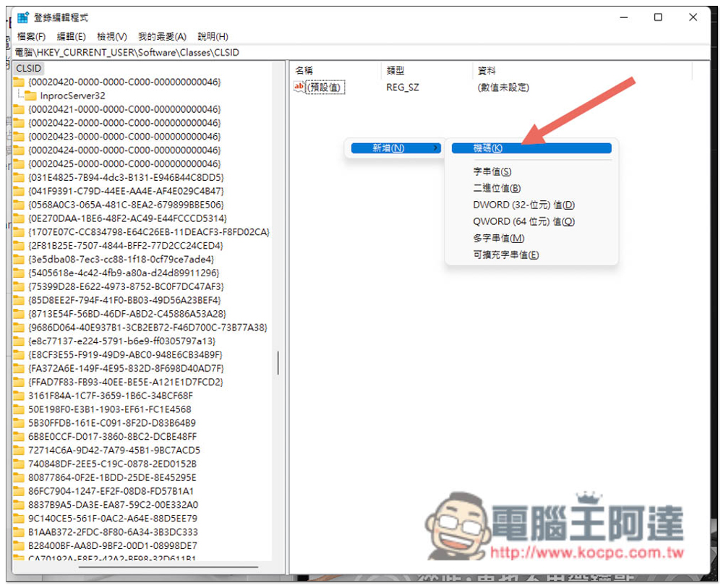Click folder icon of {3e5dba08-7ec3-cc88-1f18-0cf79ce7ade4}
Screen dimensions: 723x588
pyautogui.click(x=19, y=259)
